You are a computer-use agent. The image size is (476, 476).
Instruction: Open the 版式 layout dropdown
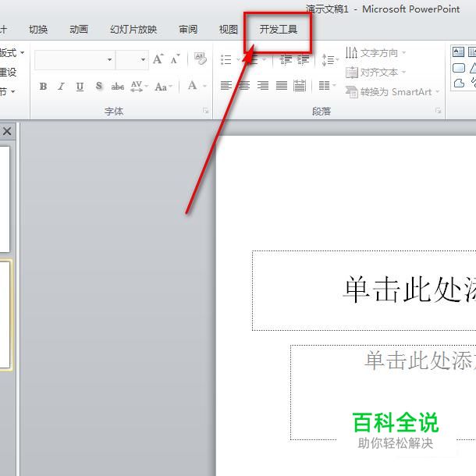click(x=12, y=53)
